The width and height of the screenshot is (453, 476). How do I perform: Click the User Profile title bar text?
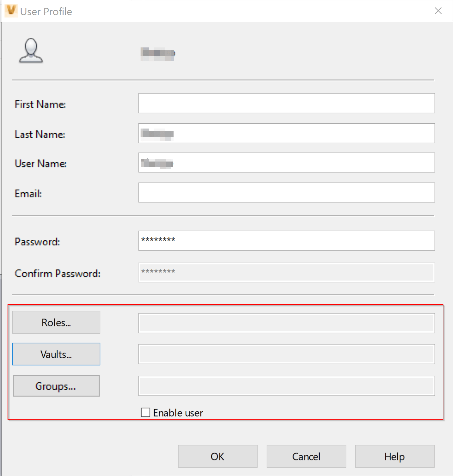coord(46,11)
